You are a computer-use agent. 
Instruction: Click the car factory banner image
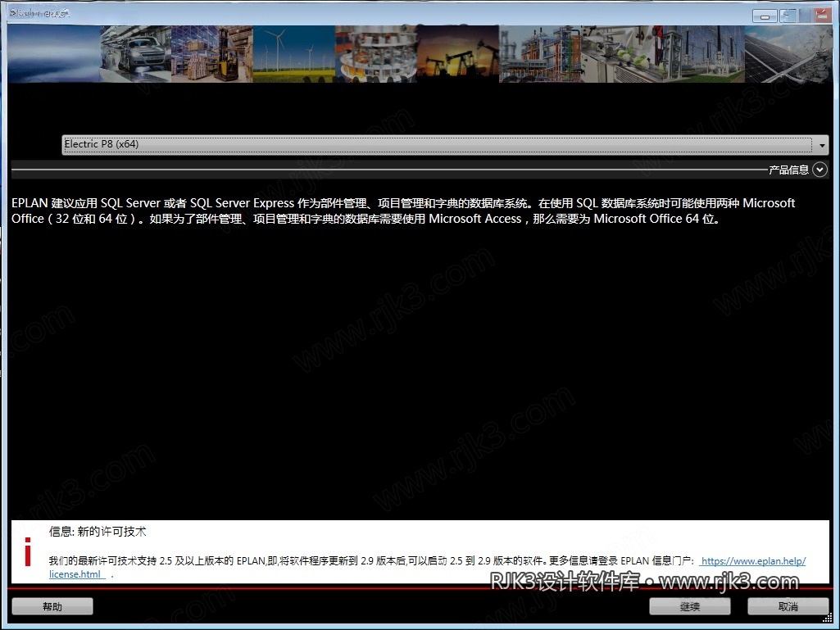(x=135, y=54)
